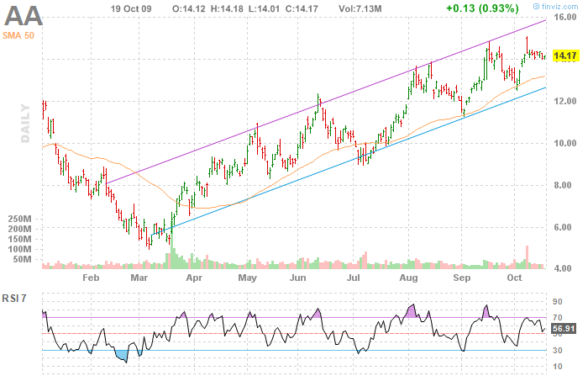The image size is (588, 381).
Task: Click the Jun month marker
Action: click(x=299, y=277)
